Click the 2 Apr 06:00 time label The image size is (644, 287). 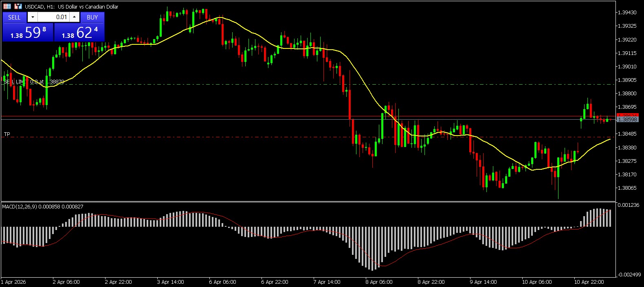pyautogui.click(x=66, y=282)
